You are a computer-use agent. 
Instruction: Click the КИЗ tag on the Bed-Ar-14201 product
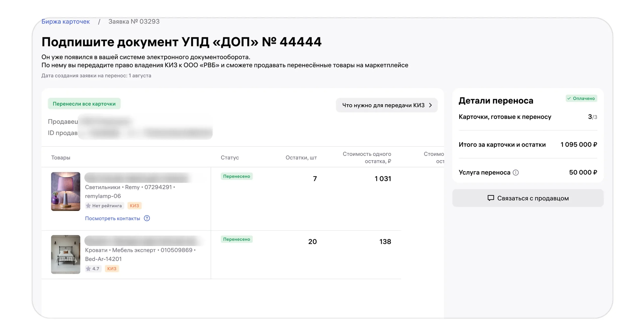112,268
